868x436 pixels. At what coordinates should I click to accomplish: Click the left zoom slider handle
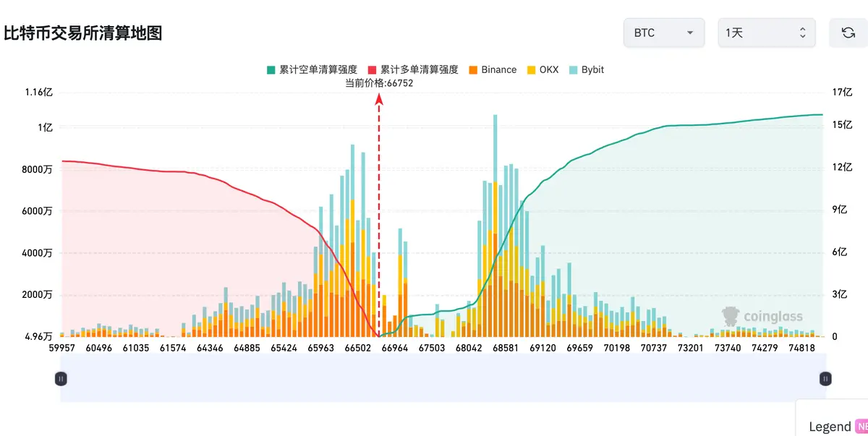pos(61,378)
